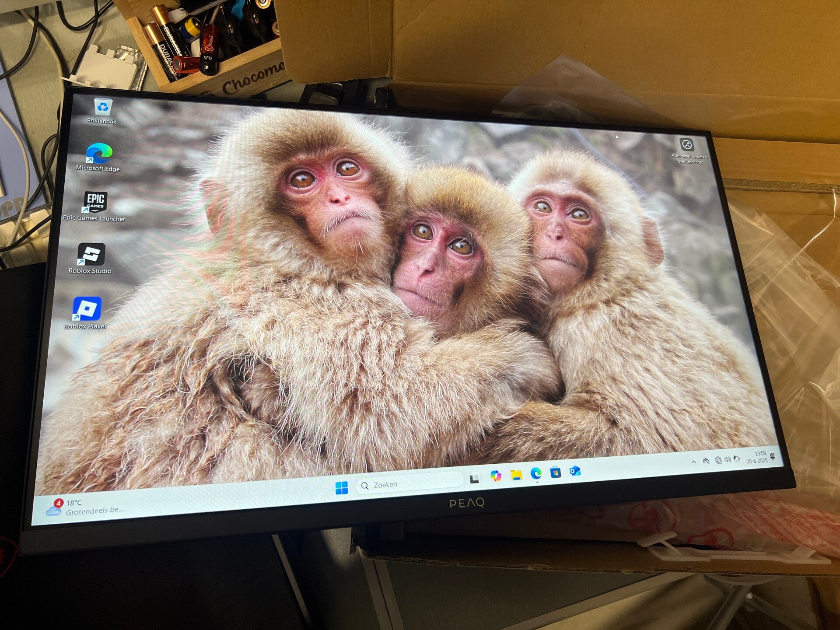
Task: Open the Roblox Studio desktop icon
Action: point(91,255)
